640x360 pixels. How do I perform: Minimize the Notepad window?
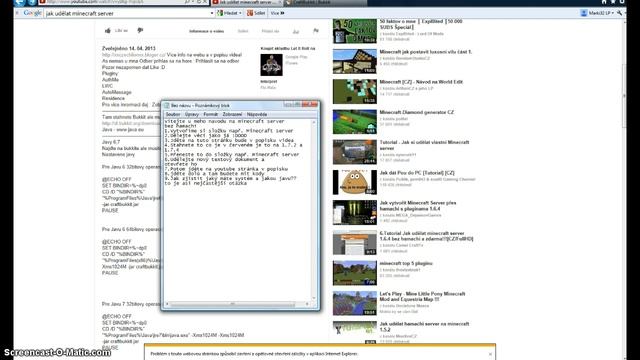click(x=288, y=104)
